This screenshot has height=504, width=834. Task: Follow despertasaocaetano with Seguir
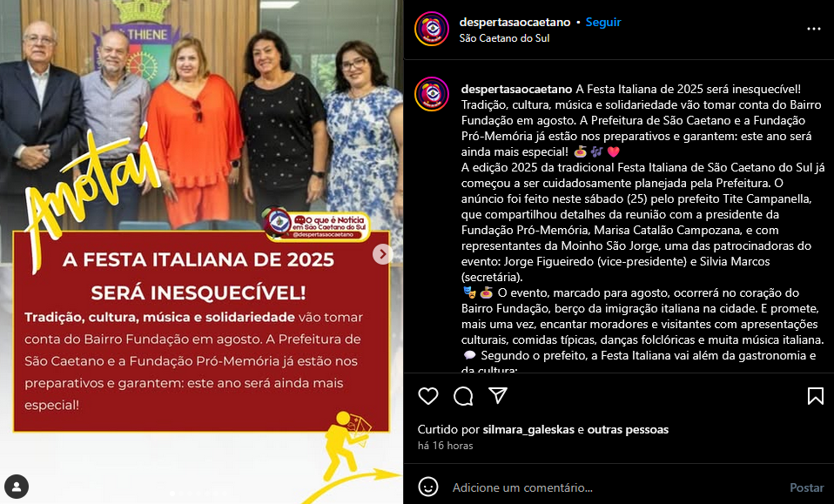[603, 23]
